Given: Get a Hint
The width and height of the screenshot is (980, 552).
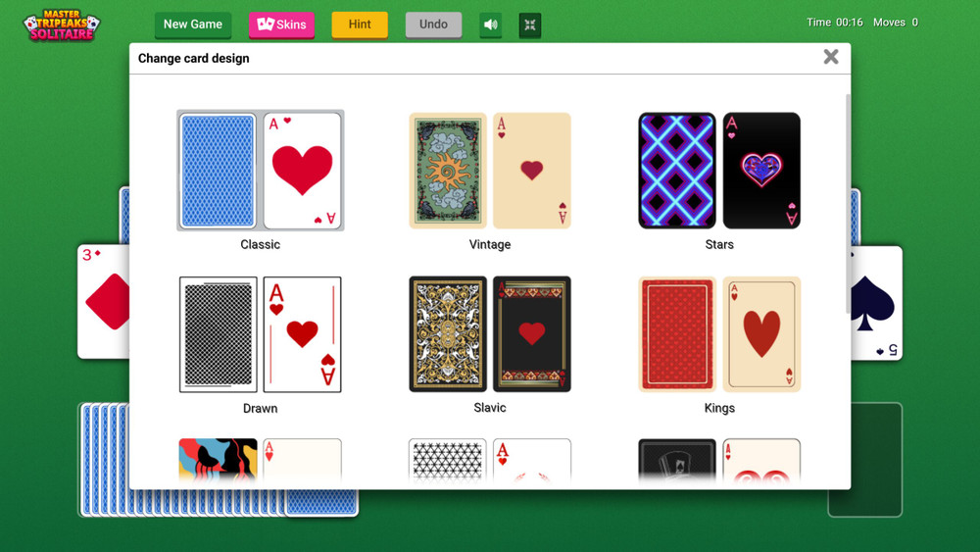Looking at the screenshot, I should [x=360, y=25].
